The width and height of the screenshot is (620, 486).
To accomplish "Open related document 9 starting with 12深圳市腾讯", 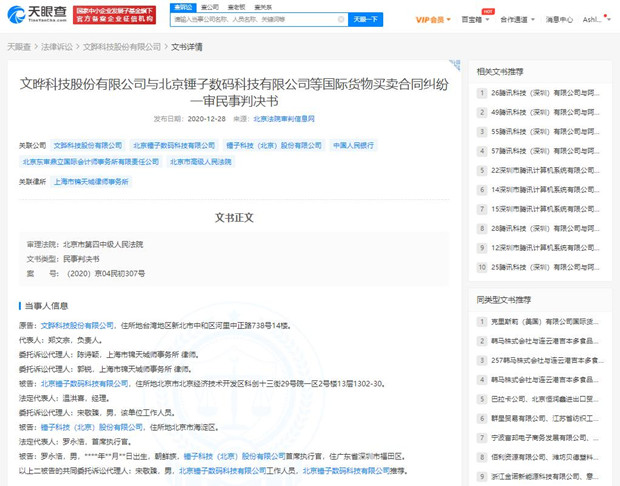I will pyautogui.click(x=540, y=248).
